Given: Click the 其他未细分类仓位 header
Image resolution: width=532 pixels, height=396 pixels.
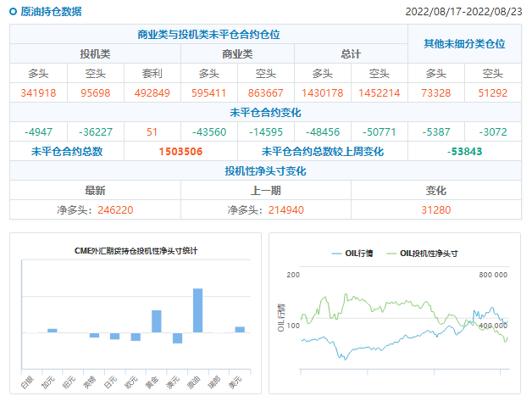Looking at the screenshot, I should pos(464,43).
